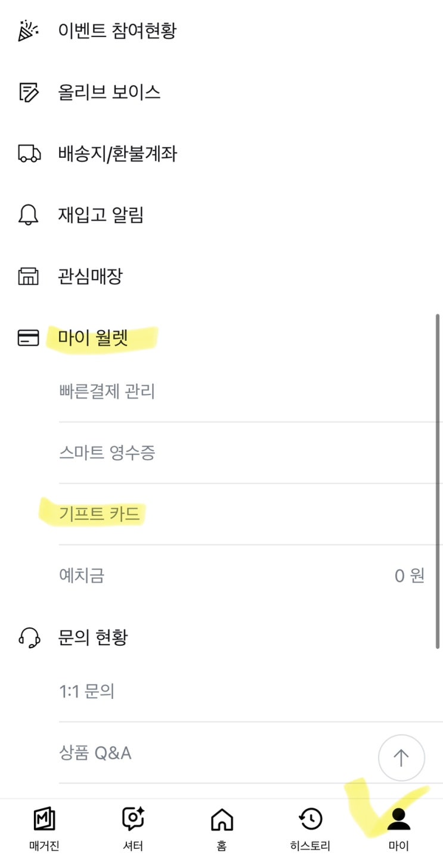Tap the headset inquiry icon
Viewport: 443px width, 868px height.
(29, 638)
